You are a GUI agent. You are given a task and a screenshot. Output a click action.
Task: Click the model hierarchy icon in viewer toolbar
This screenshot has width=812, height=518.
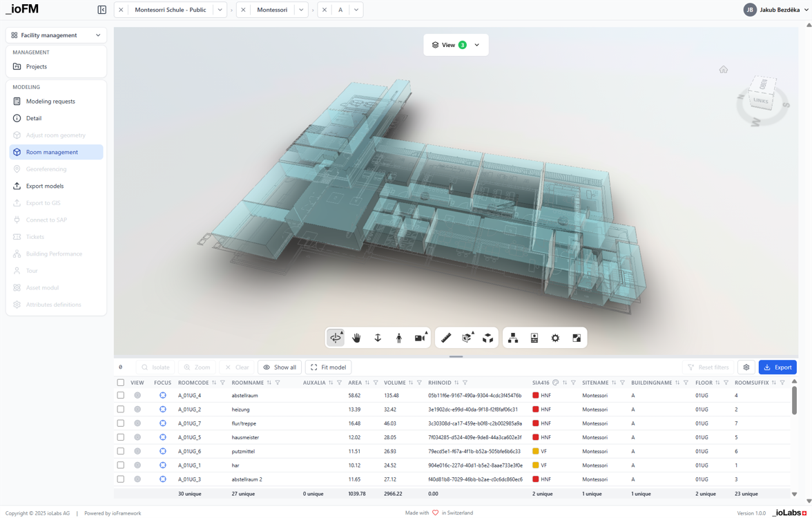click(x=513, y=338)
